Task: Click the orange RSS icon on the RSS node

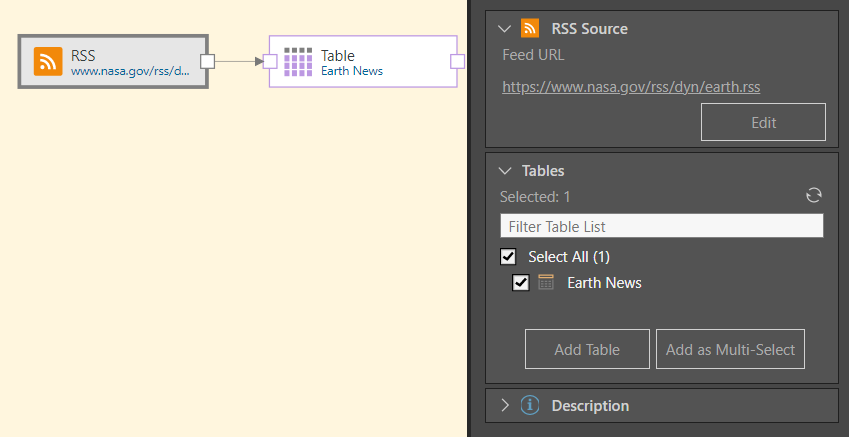Action: (48, 62)
